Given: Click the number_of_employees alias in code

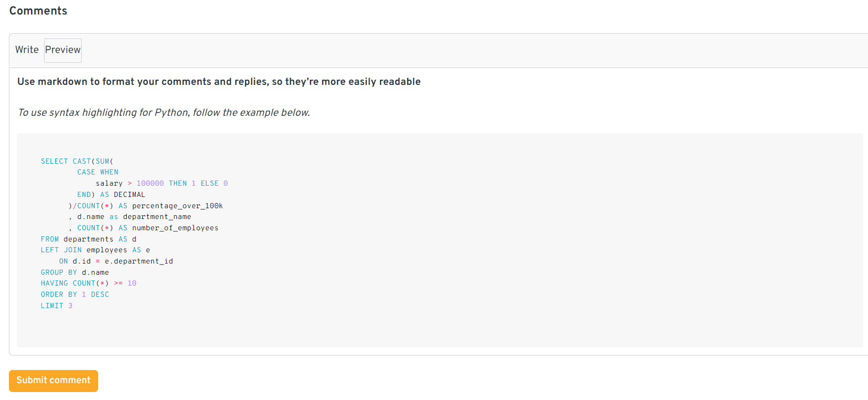Looking at the screenshot, I should [x=175, y=228].
